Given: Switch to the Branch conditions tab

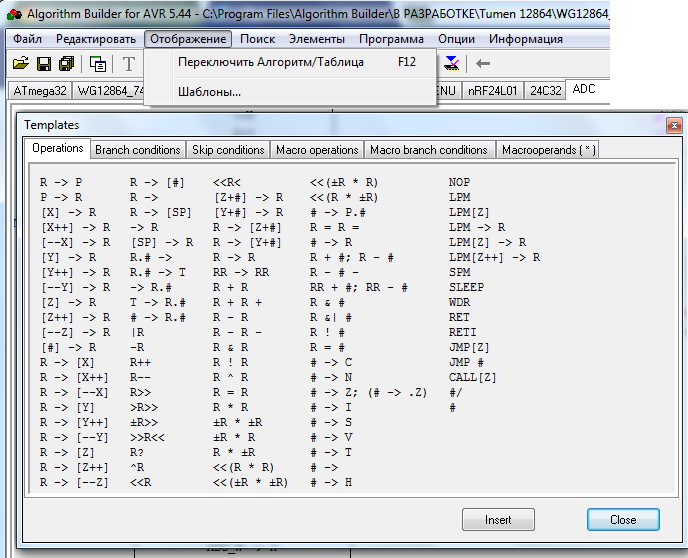Looking at the screenshot, I should pyautogui.click(x=137, y=150).
